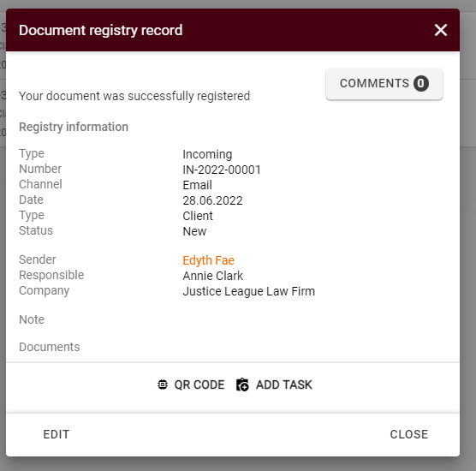
Task: Click the add task clipboard icon
Action: tap(242, 385)
